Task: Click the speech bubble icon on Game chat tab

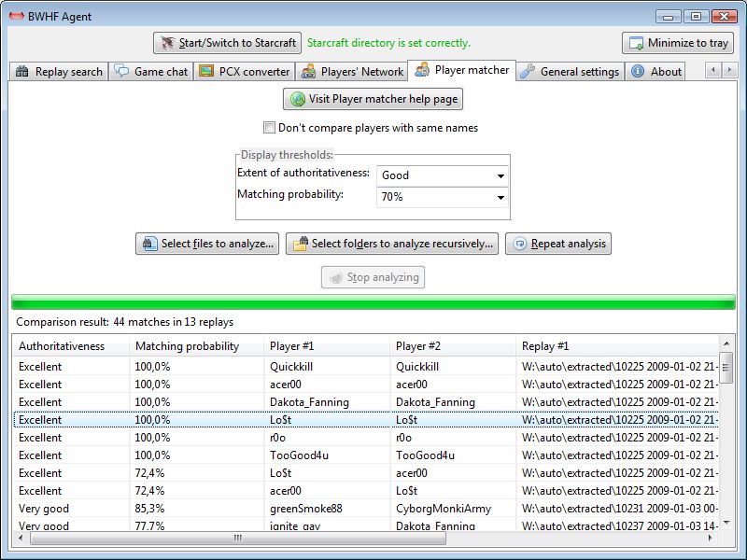Action: pyautogui.click(x=122, y=72)
